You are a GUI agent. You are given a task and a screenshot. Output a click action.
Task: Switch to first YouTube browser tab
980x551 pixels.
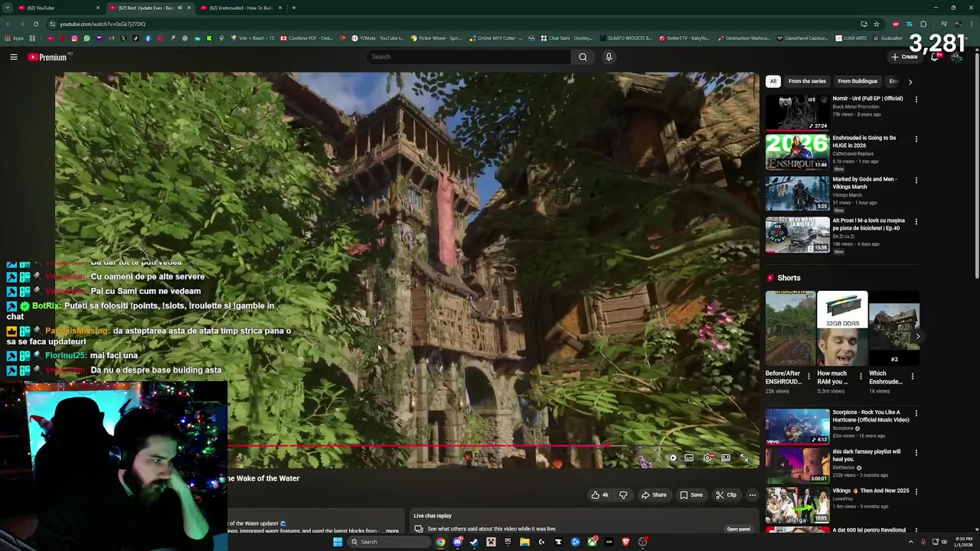click(x=59, y=8)
